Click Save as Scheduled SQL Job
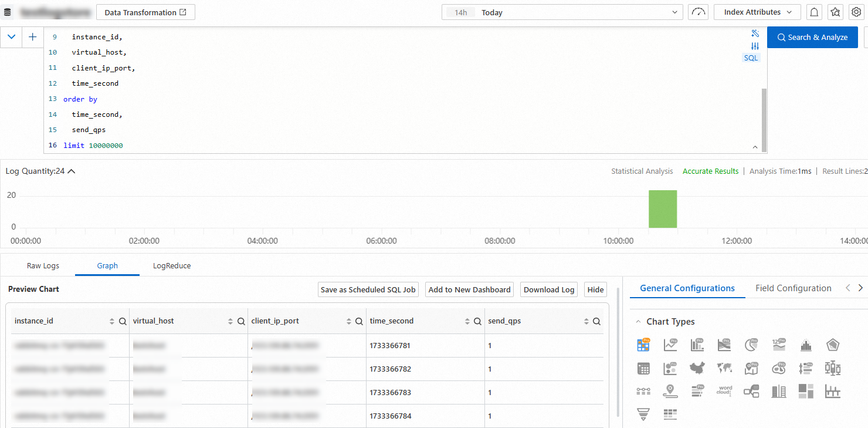 point(368,289)
